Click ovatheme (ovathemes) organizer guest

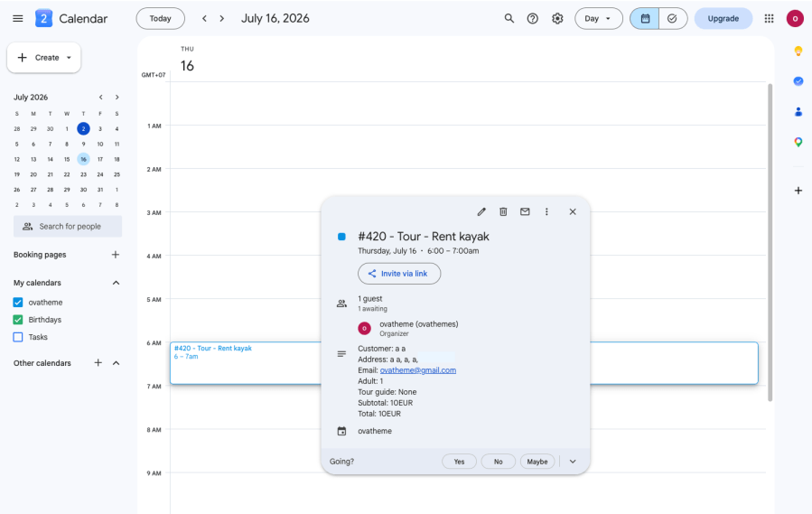(x=418, y=329)
